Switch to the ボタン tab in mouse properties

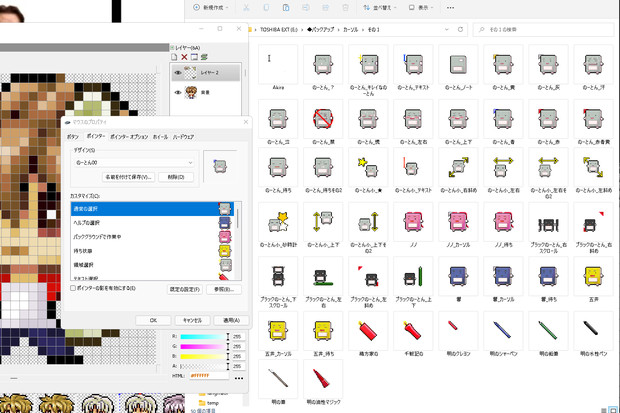point(73,136)
